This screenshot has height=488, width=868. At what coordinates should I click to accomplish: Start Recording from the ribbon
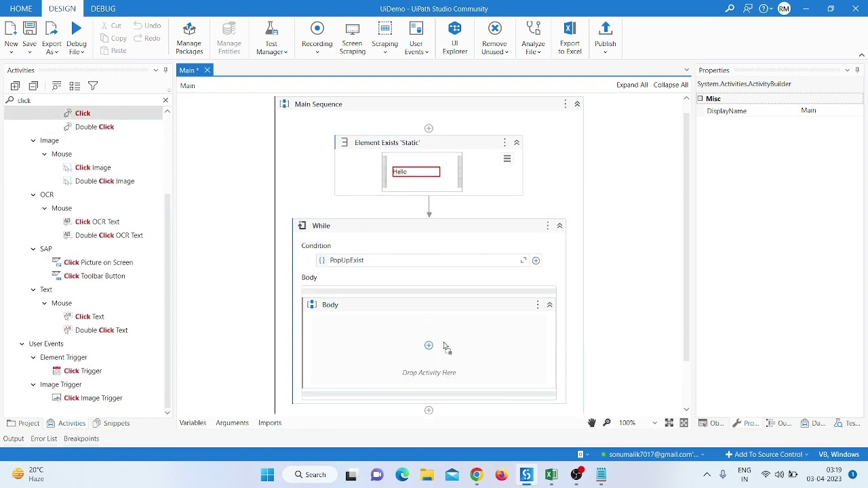317,37
